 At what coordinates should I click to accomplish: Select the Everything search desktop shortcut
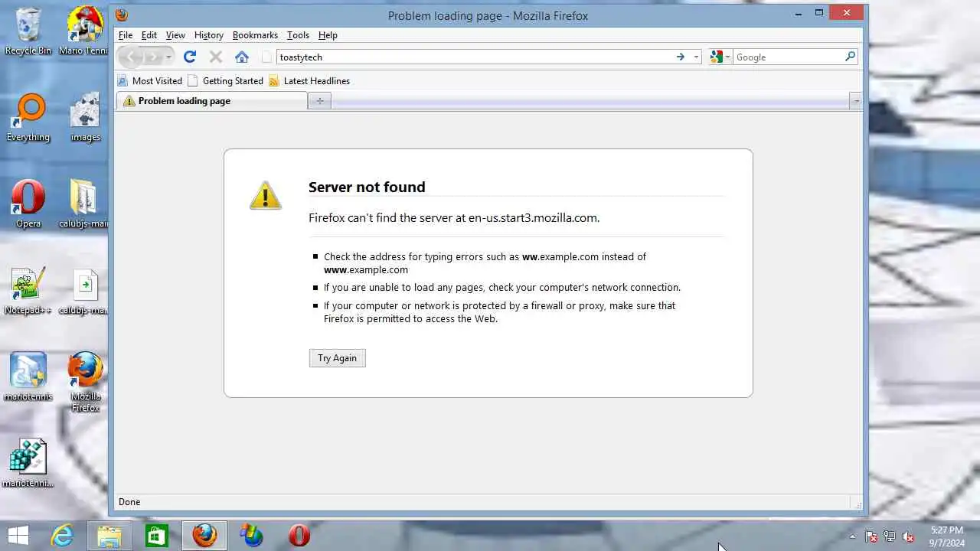click(28, 118)
